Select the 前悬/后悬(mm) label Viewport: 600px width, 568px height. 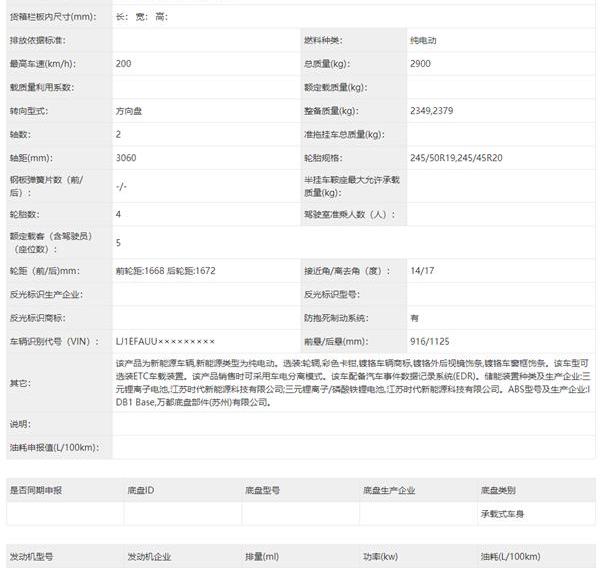(x=336, y=341)
